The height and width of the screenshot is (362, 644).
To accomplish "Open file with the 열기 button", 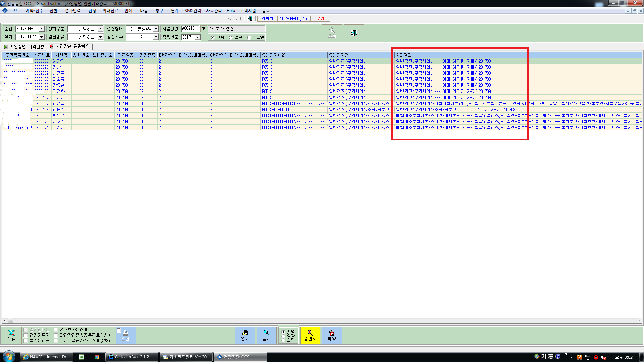I will (x=245, y=335).
